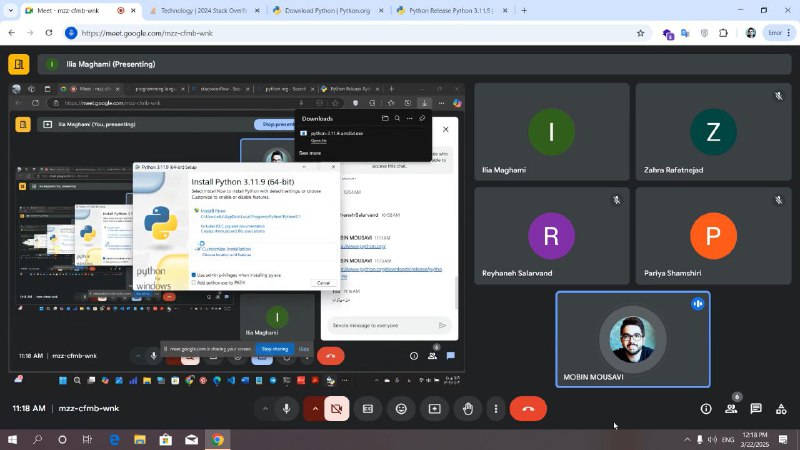Open the Chrome profile avatar

751,33
